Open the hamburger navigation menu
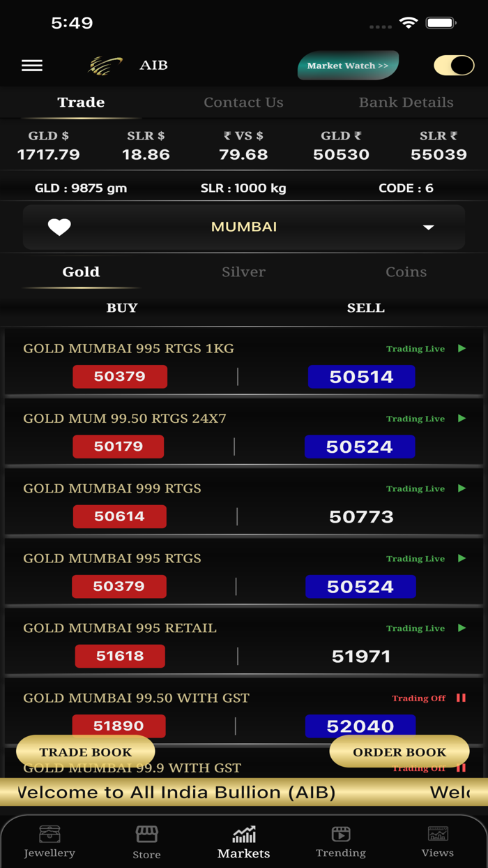Image resolution: width=488 pixels, height=868 pixels. 31,65
